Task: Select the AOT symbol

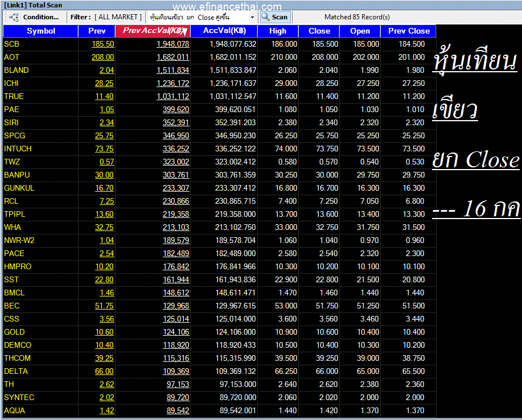Action: coord(11,57)
